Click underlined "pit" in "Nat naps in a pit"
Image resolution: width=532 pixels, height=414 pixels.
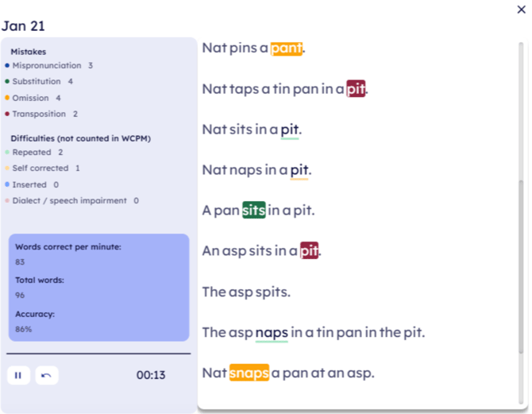pyautogui.click(x=299, y=170)
